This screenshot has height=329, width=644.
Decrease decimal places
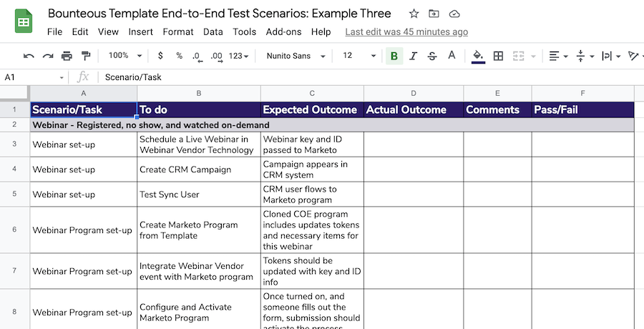[x=197, y=57]
